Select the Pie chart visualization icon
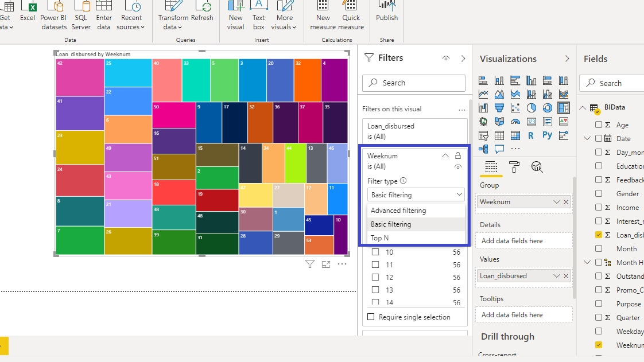This screenshot has width=644, height=362. tap(532, 107)
